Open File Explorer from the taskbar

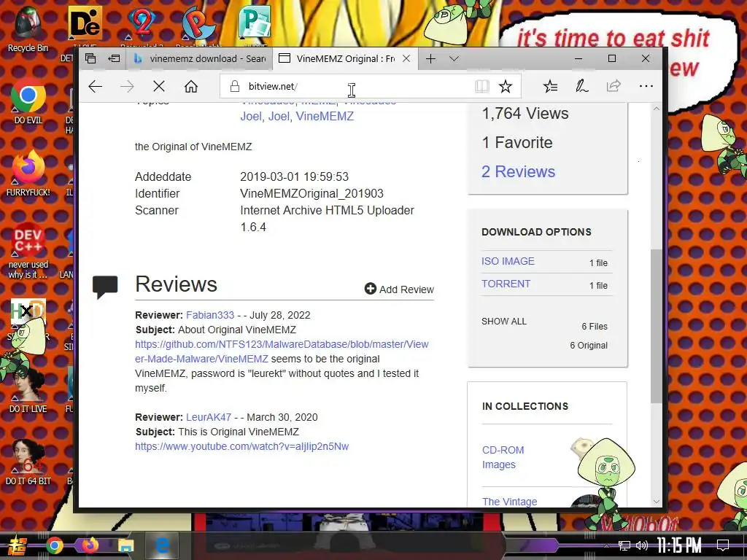tap(125, 546)
